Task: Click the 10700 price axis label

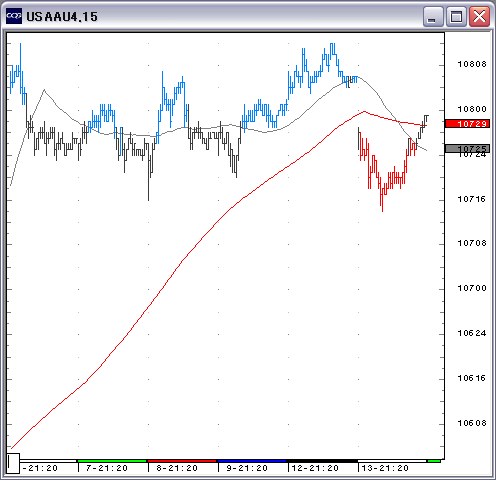Action: [472, 288]
